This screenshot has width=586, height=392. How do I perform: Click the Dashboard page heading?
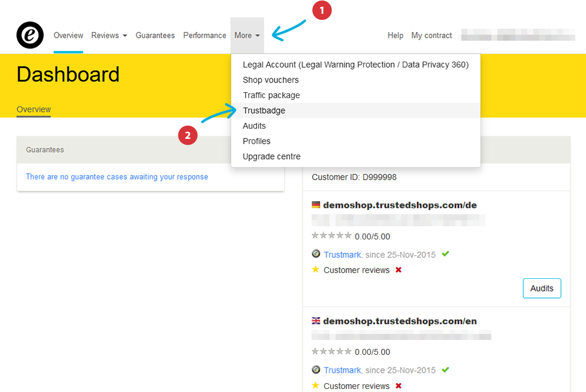(x=68, y=74)
